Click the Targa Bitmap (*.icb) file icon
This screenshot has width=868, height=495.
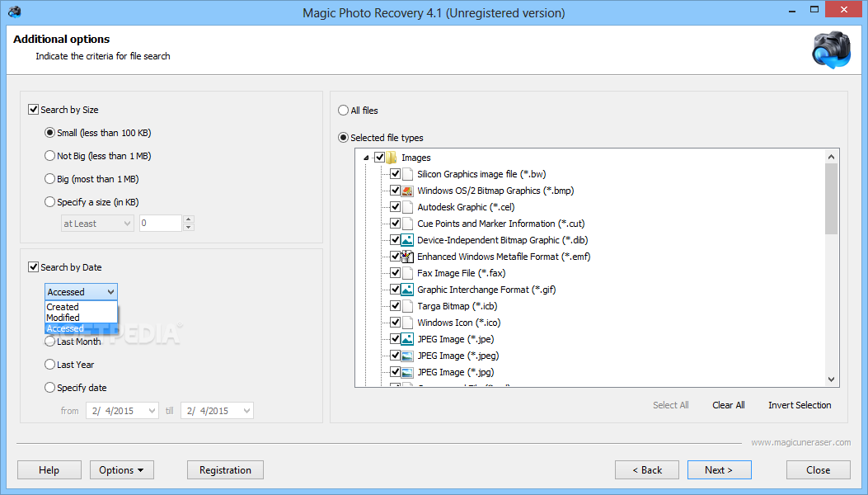click(407, 306)
